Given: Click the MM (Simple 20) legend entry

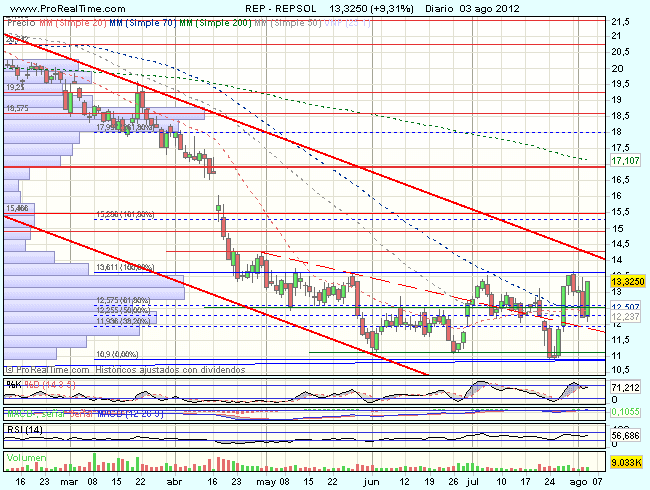Looking at the screenshot, I should click(x=73, y=23).
